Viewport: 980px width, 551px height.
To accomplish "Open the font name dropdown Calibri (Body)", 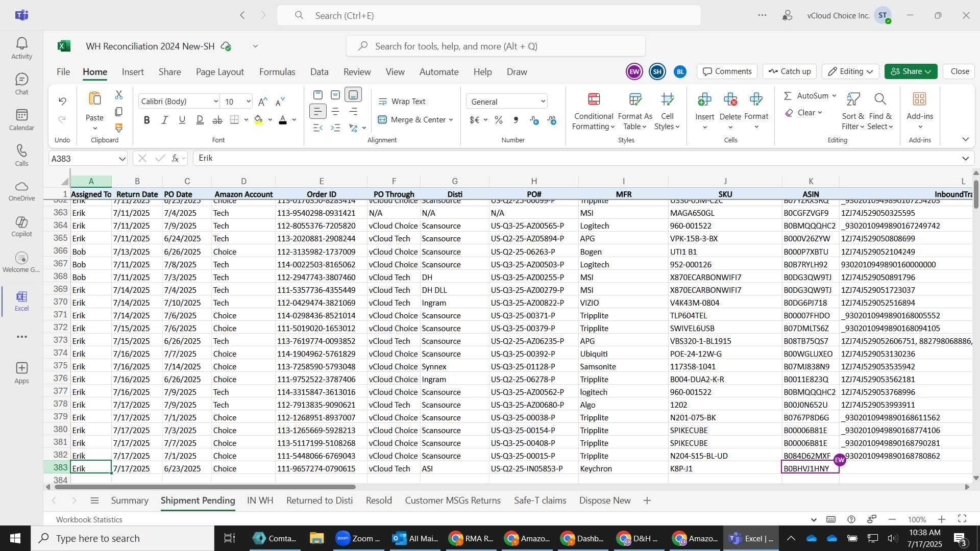I will [216, 102].
